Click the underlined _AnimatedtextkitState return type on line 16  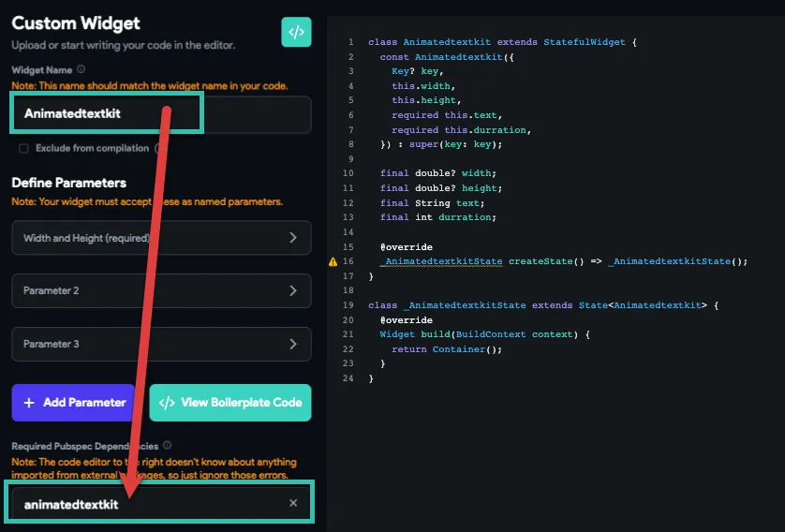pos(441,261)
